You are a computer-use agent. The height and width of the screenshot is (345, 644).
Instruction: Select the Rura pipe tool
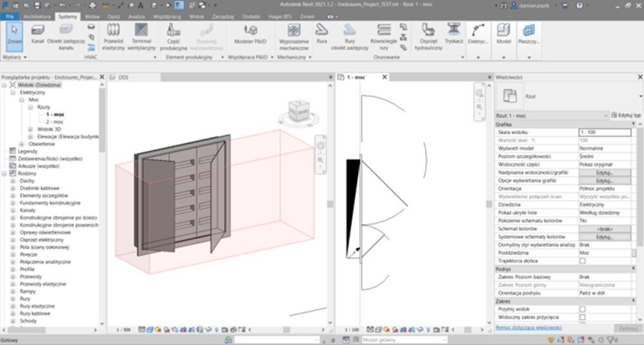click(321, 33)
